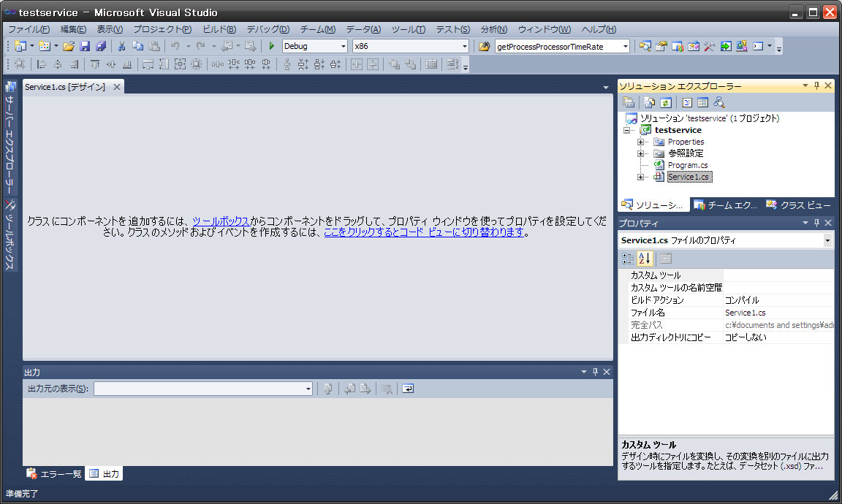The image size is (842, 504).
Task: Open the ツール(T) menu
Action: (408, 29)
